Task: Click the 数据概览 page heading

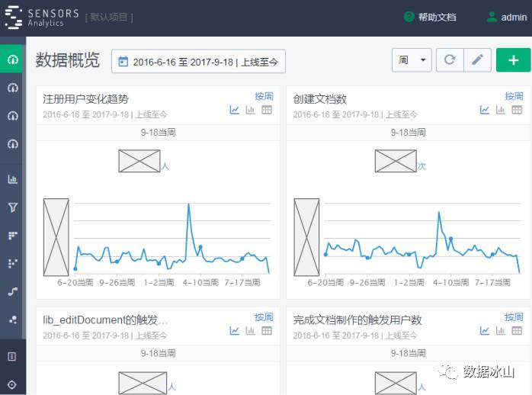Action: click(x=67, y=60)
